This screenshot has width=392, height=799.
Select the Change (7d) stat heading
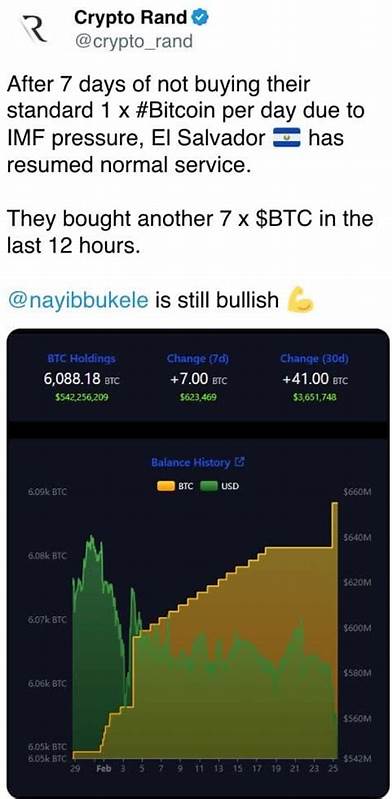click(198, 358)
